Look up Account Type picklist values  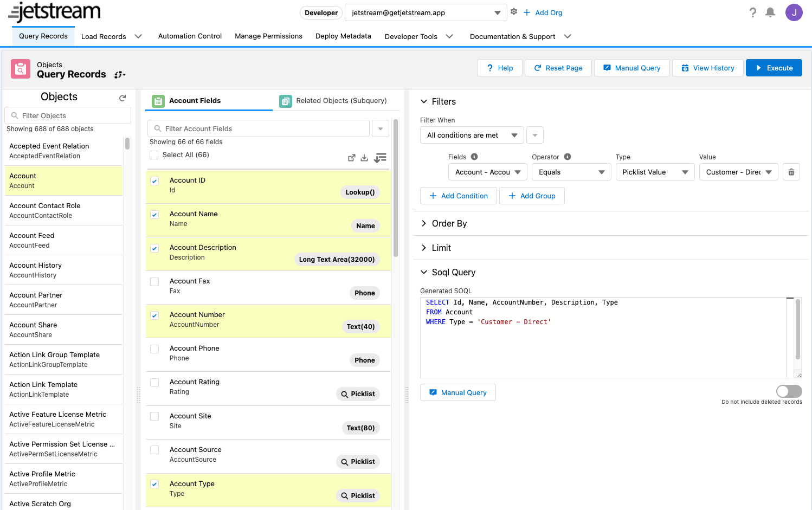tap(358, 496)
